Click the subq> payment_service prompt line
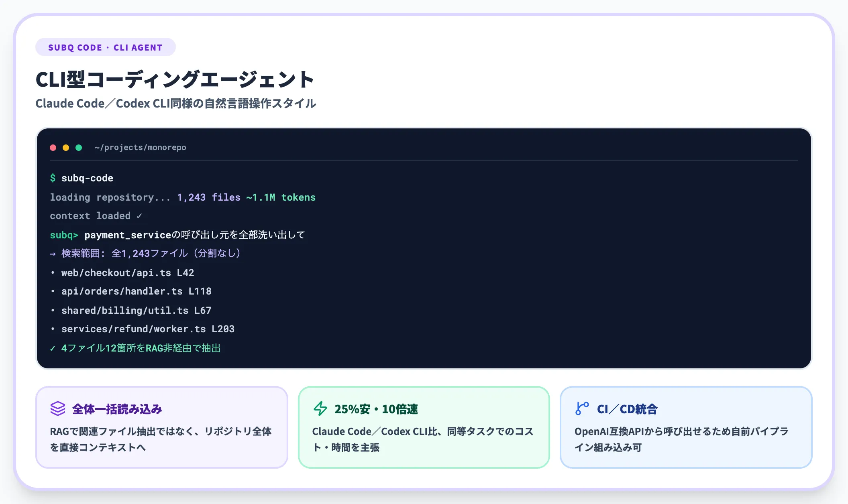 (177, 235)
